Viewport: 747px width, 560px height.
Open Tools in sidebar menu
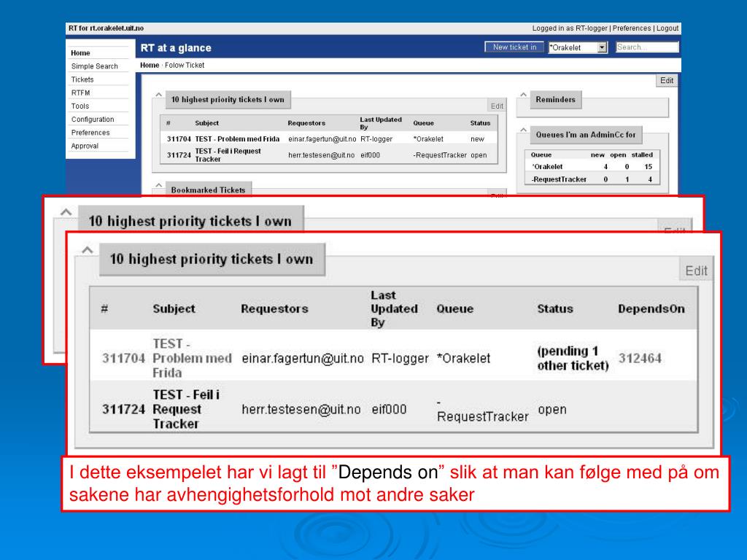80,106
